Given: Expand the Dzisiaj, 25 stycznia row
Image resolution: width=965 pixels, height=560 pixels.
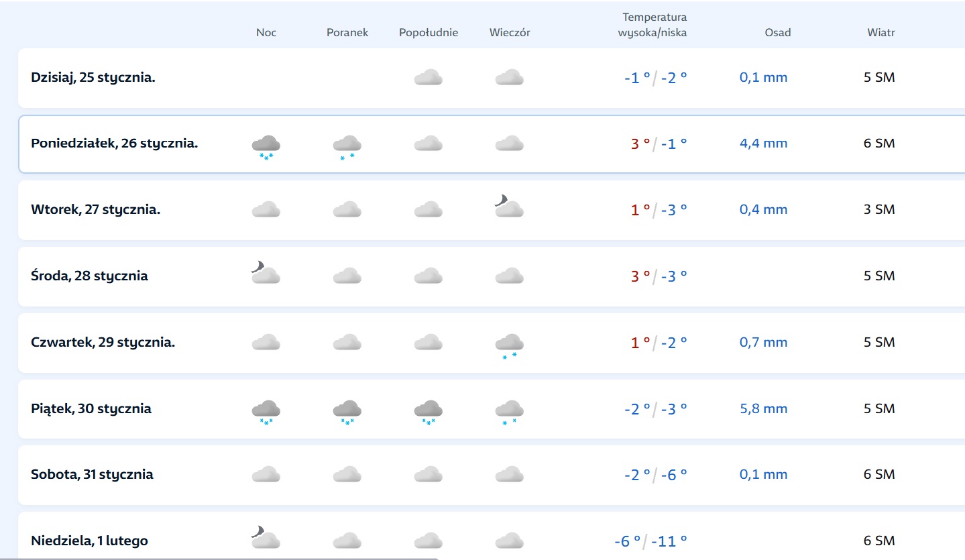Looking at the screenshot, I should pyautogui.click(x=93, y=78).
